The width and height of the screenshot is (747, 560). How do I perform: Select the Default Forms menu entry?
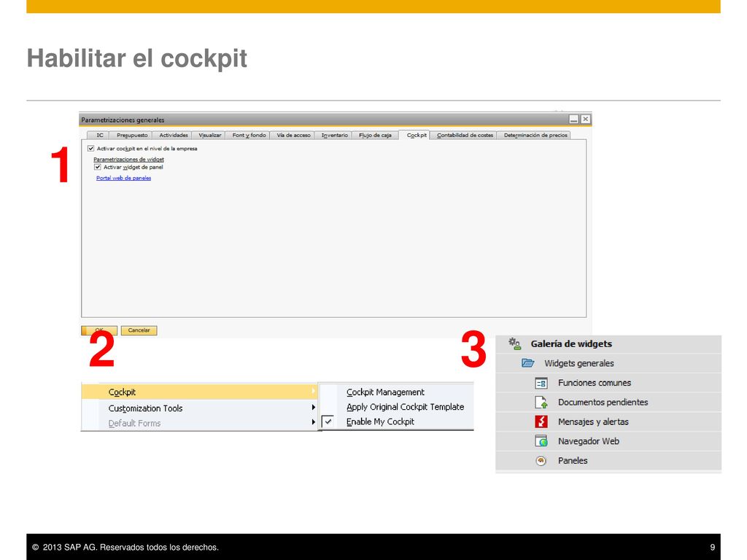[x=199, y=423]
